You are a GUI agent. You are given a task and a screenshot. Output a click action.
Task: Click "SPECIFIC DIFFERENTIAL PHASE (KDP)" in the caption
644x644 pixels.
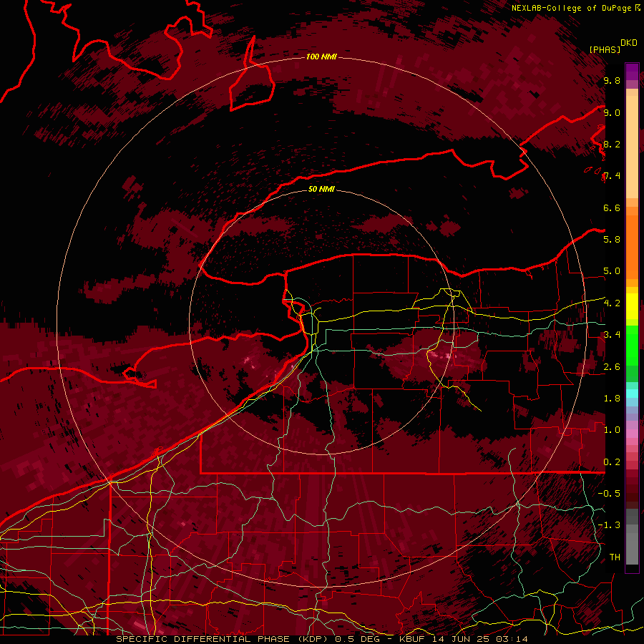click(x=222, y=639)
